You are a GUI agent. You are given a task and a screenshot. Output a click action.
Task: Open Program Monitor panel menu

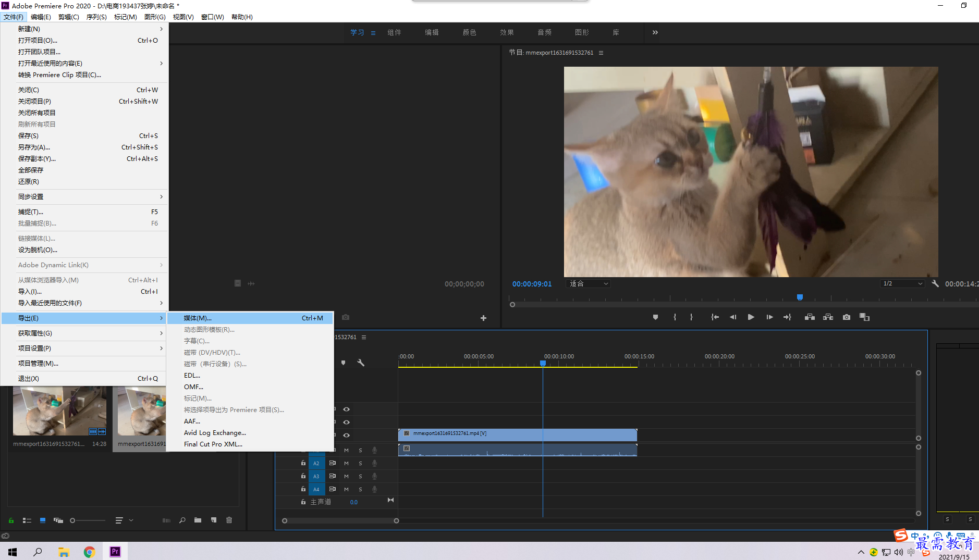click(x=601, y=53)
